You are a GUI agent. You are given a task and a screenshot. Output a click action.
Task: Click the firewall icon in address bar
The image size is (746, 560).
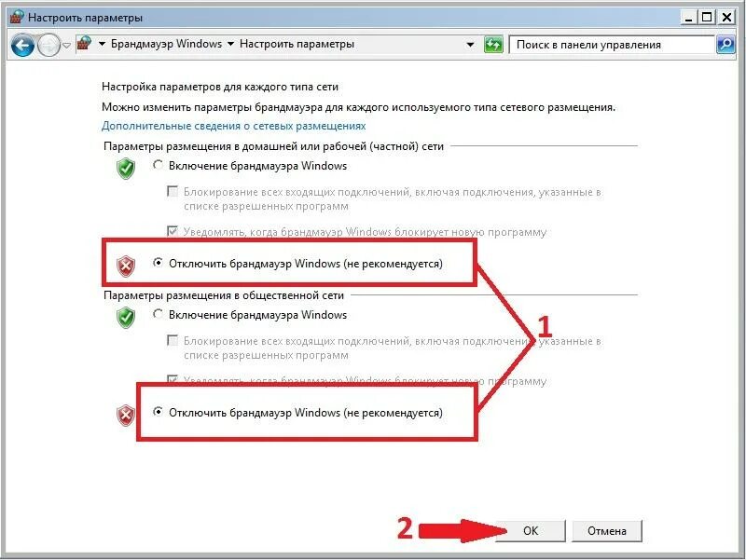click(x=84, y=44)
